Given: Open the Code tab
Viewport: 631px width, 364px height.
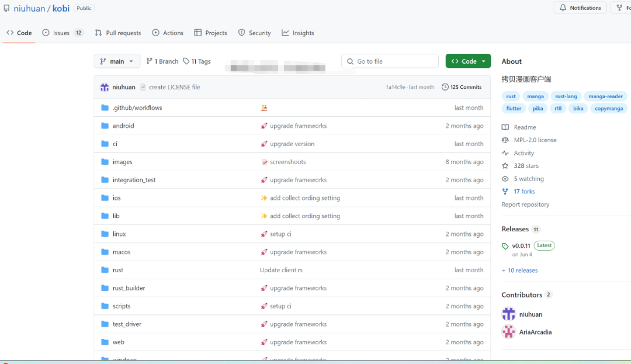Looking at the screenshot, I should click(x=19, y=33).
